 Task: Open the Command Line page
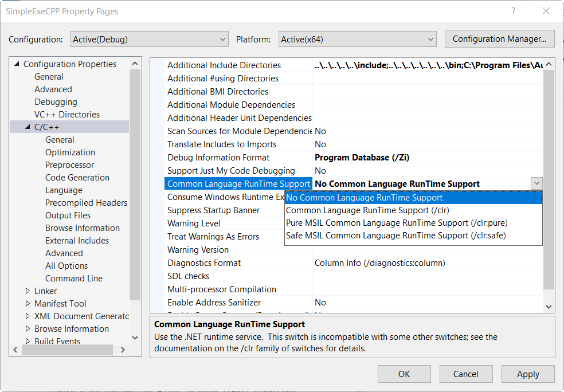point(74,278)
